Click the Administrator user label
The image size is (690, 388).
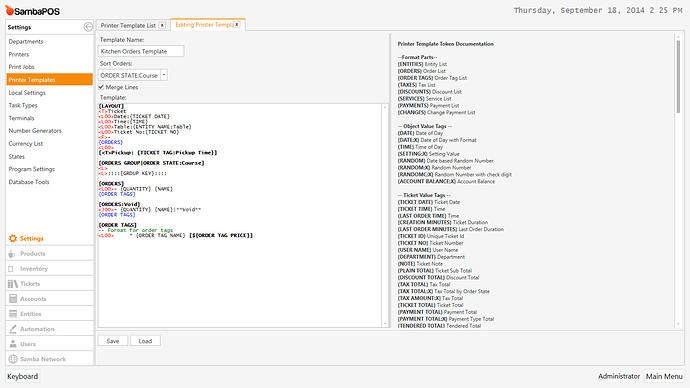tap(619, 376)
